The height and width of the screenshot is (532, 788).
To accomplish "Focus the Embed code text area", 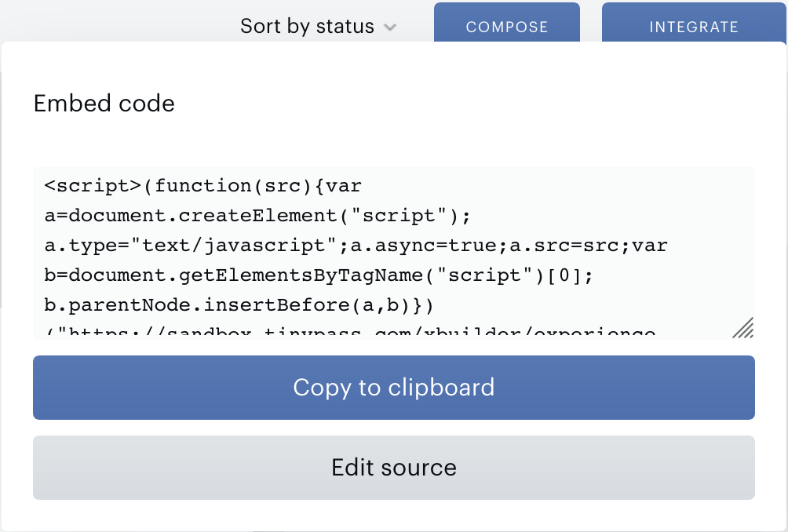I will (x=394, y=253).
